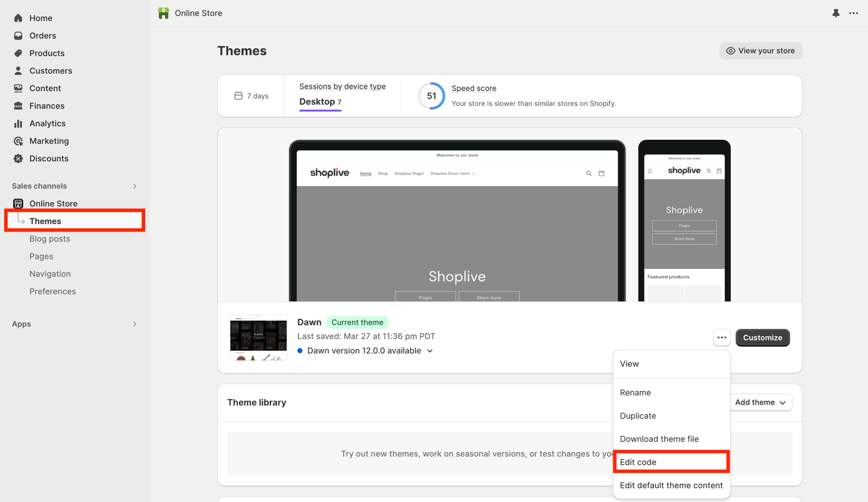Viewport: 868px width, 502px height.
Task: Click the Current theme badge
Action: tap(357, 322)
